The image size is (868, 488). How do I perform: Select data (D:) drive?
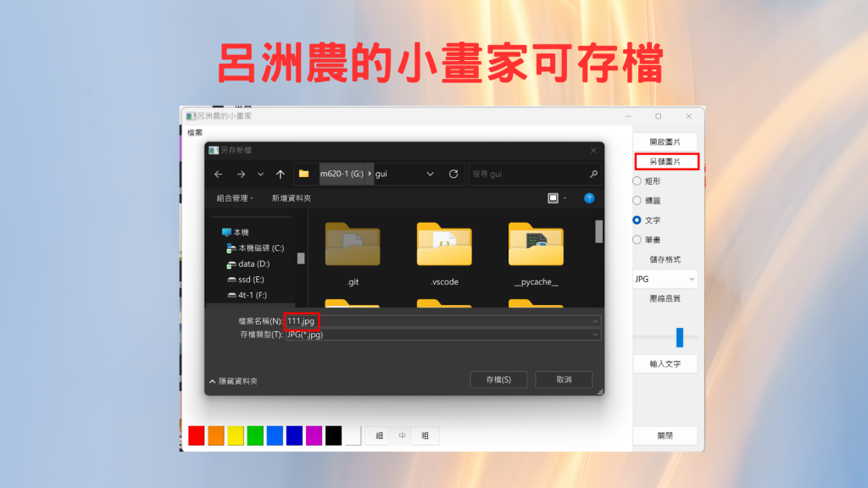[x=248, y=264]
